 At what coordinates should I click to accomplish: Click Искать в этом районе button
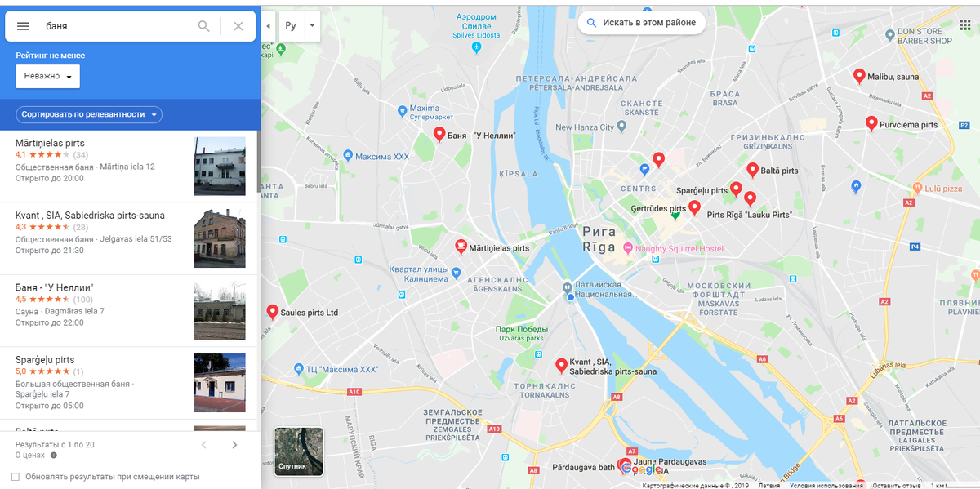click(641, 23)
